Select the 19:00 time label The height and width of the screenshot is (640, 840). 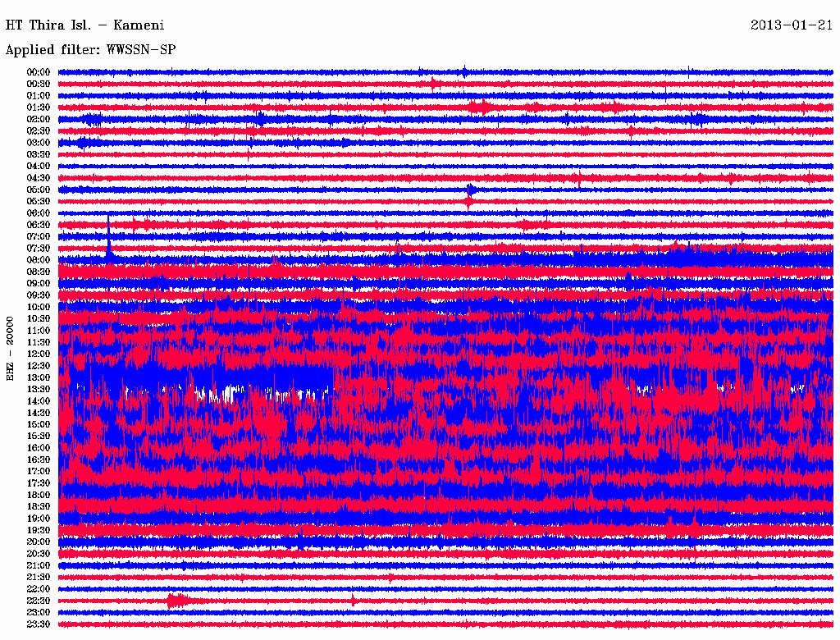[x=38, y=519]
